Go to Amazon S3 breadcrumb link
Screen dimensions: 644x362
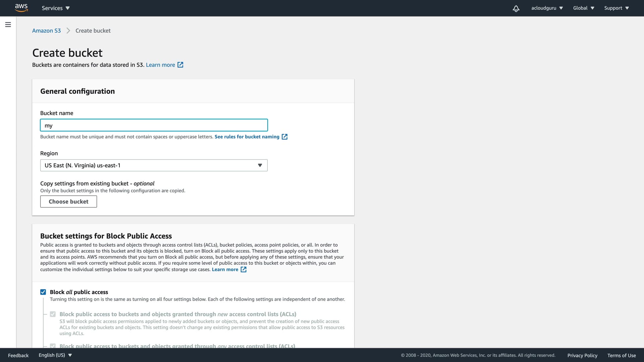click(46, 31)
